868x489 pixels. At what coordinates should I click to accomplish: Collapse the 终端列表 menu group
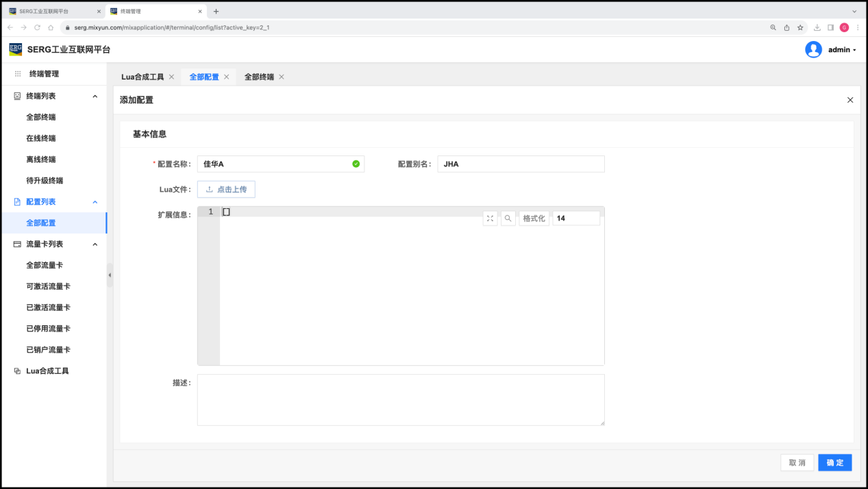[x=95, y=97]
